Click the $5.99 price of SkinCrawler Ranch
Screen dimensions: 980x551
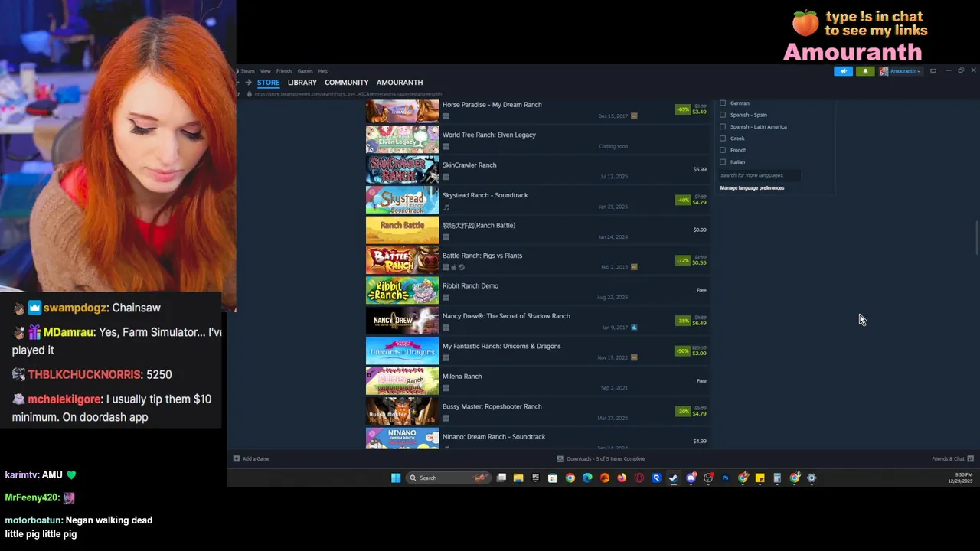tap(700, 169)
